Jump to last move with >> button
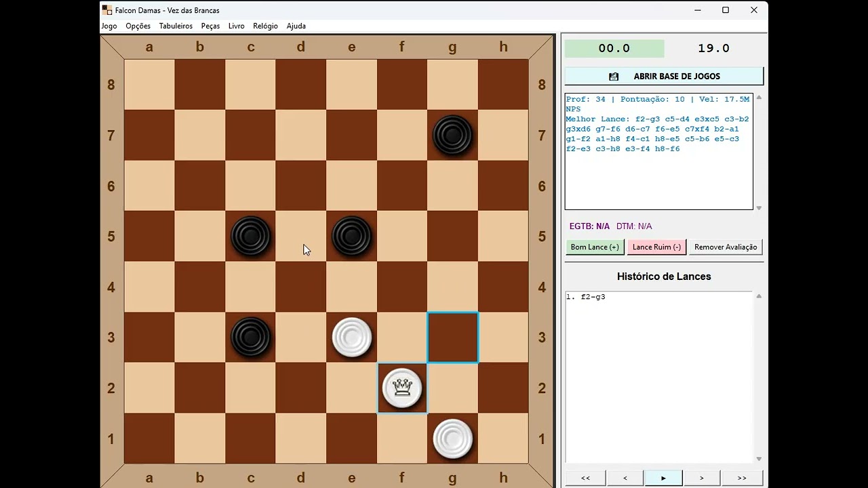 pyautogui.click(x=742, y=478)
